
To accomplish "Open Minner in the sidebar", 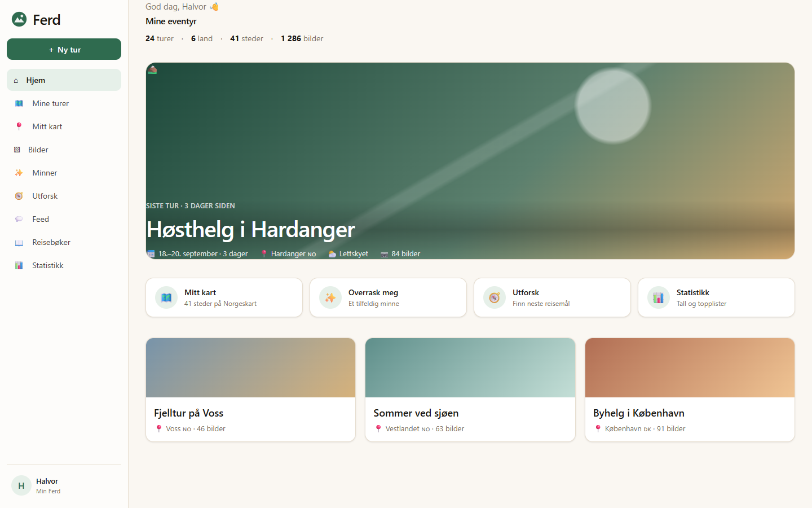I will [x=64, y=173].
